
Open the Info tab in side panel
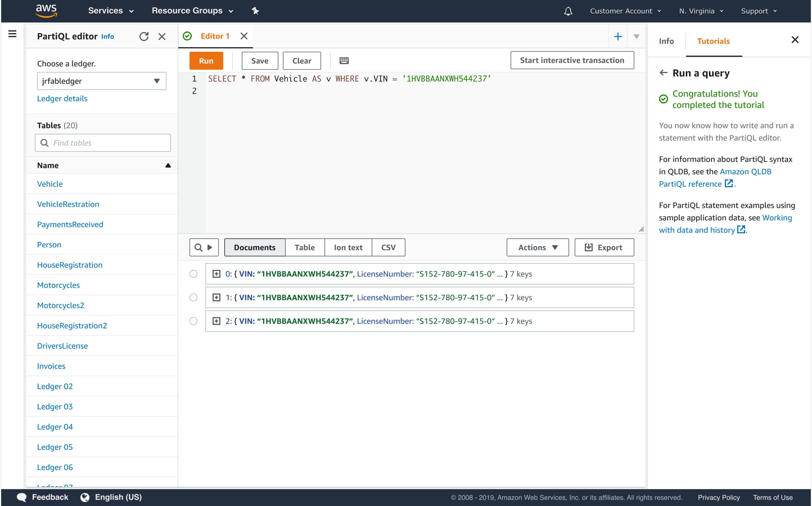pyautogui.click(x=666, y=41)
